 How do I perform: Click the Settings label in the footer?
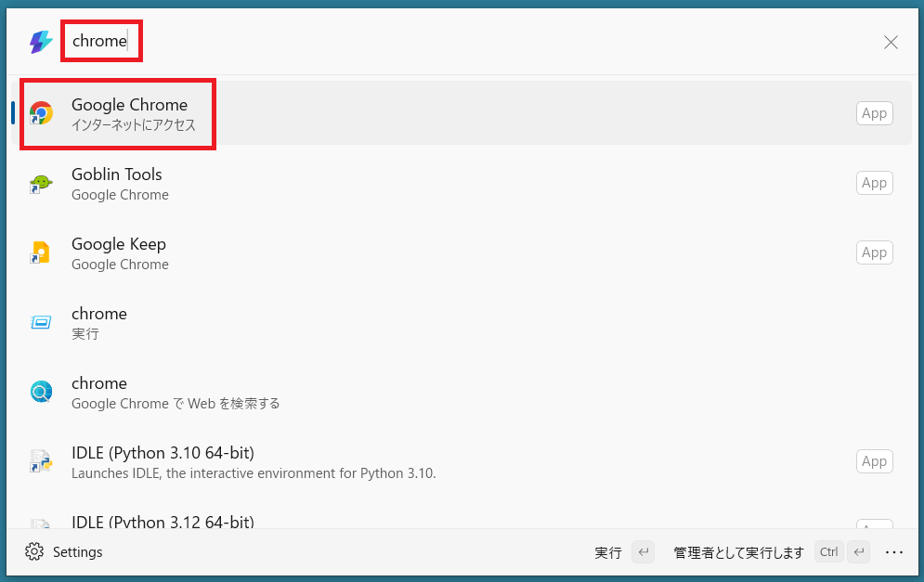click(78, 552)
